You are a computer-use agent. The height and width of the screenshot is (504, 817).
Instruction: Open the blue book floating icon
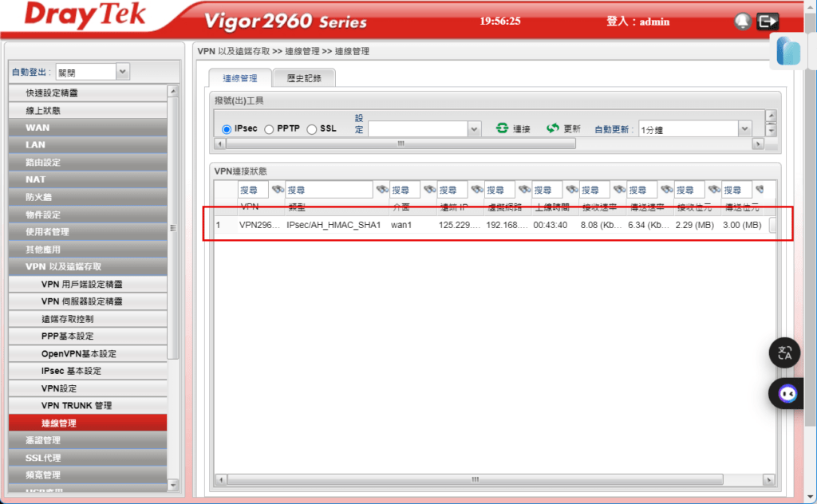(787, 51)
